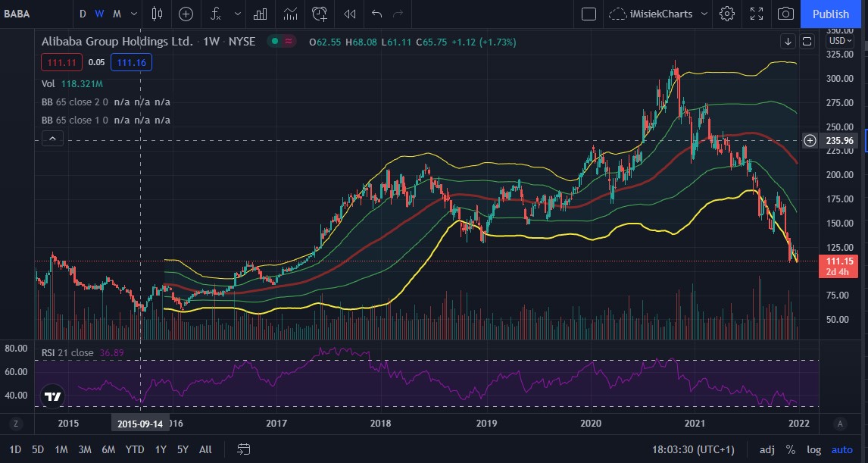Click the down-arrow pane button near USD
The image size is (868, 463).
788,41
